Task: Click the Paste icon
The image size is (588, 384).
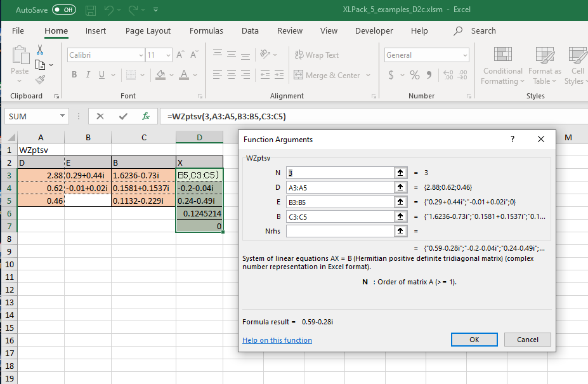Action: pyautogui.click(x=20, y=55)
